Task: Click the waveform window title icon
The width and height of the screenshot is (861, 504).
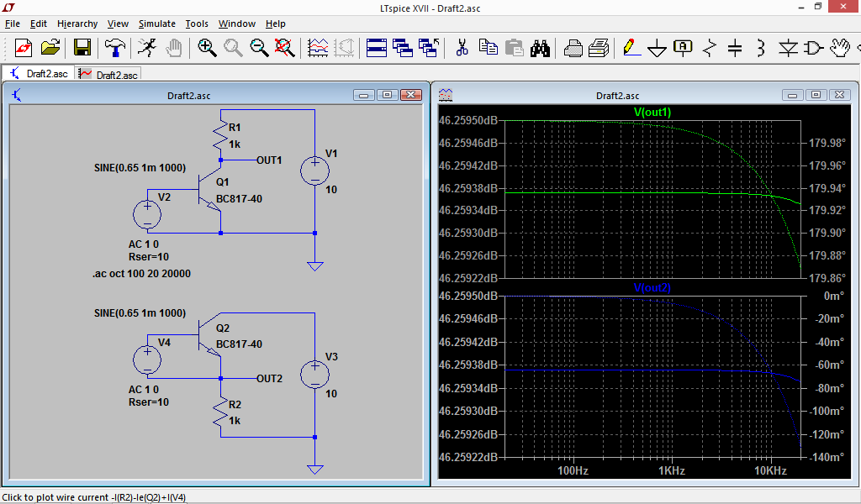Action: click(446, 95)
